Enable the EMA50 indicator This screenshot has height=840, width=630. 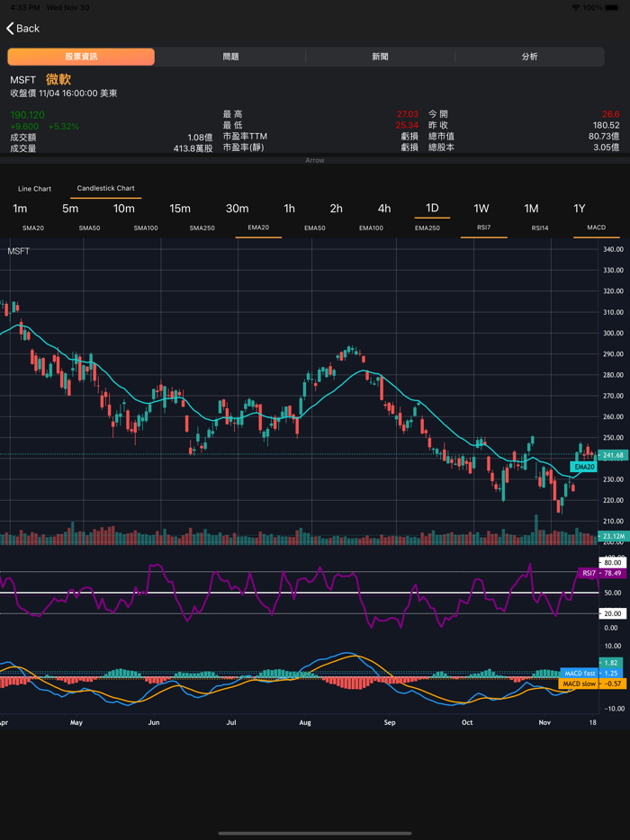coord(315,228)
